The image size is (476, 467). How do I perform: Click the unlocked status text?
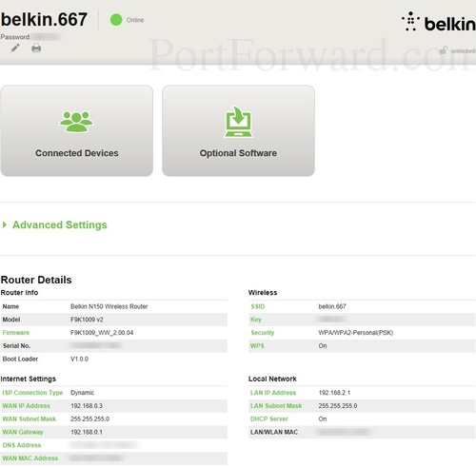(463, 50)
